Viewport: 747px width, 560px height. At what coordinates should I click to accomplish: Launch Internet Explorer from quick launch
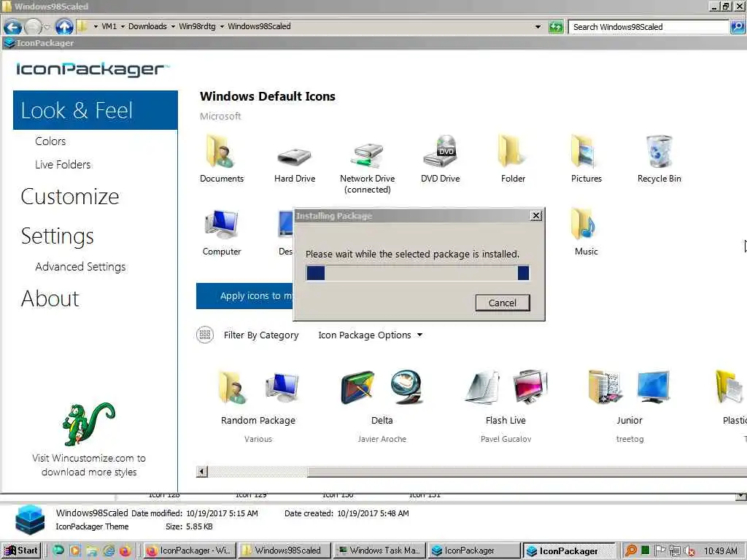(109, 551)
